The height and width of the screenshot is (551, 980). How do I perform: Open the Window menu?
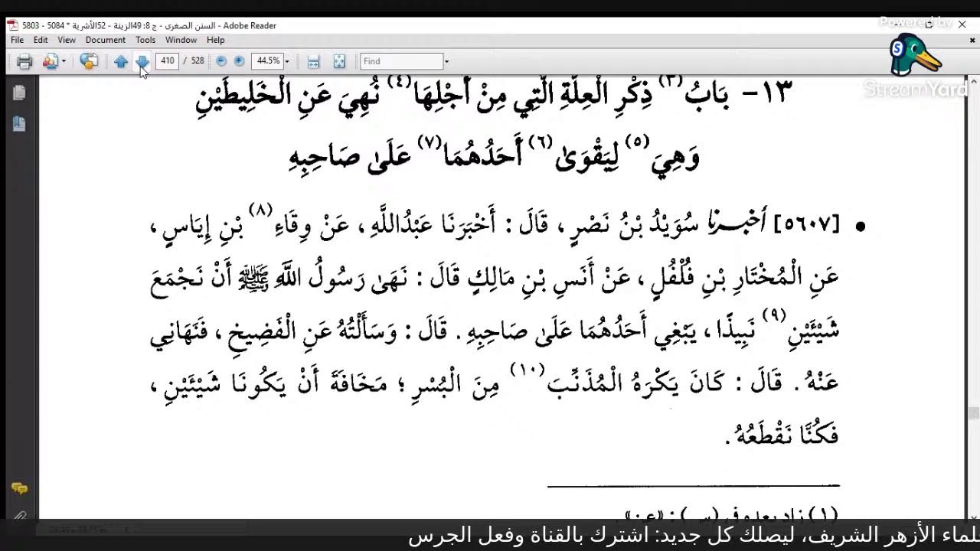coord(181,40)
